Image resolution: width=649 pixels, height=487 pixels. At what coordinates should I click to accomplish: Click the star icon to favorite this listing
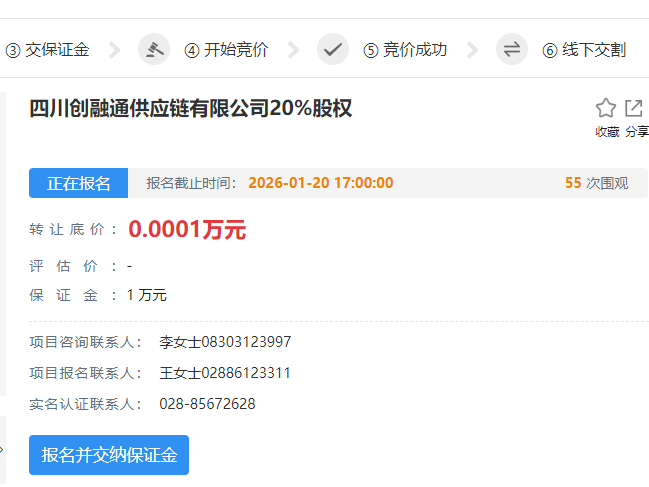(x=606, y=108)
